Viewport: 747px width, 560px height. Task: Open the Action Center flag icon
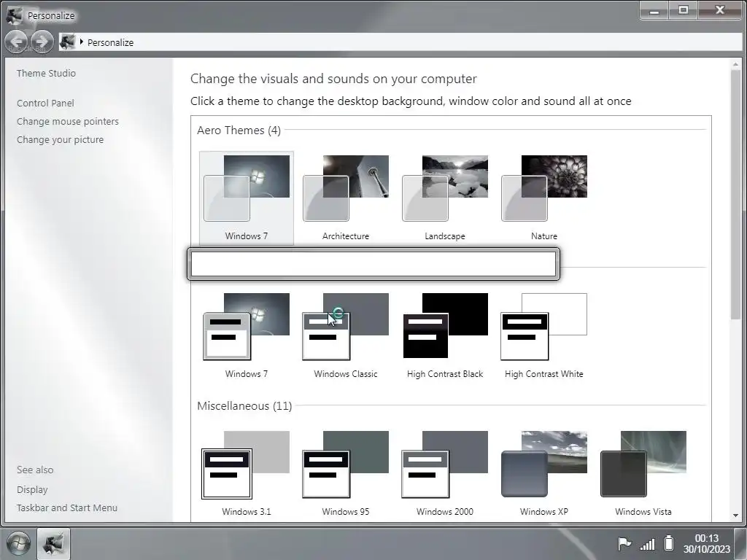tap(624, 542)
